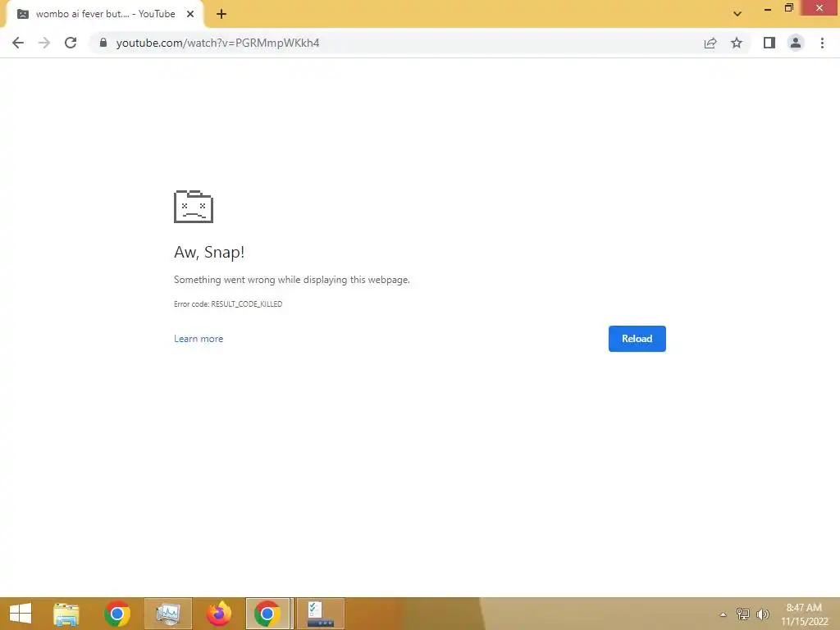Open the tab search dropdown arrow
Screen dimensions: 840x630
(x=737, y=14)
